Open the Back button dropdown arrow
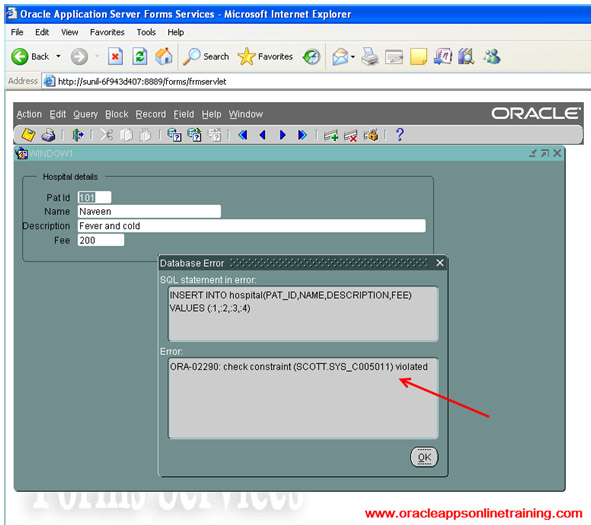 click(x=58, y=57)
